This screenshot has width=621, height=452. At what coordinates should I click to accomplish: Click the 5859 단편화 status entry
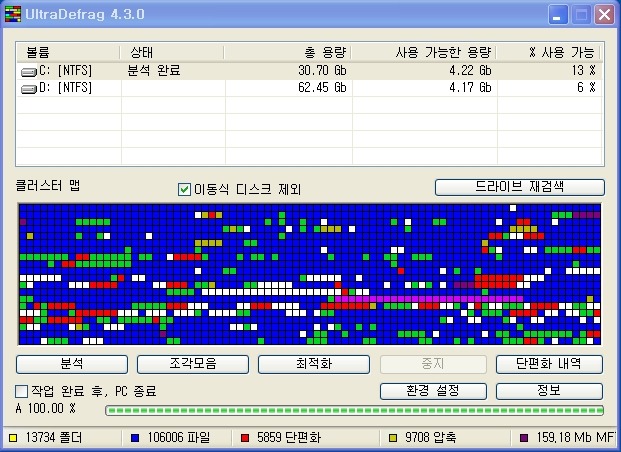coord(289,438)
